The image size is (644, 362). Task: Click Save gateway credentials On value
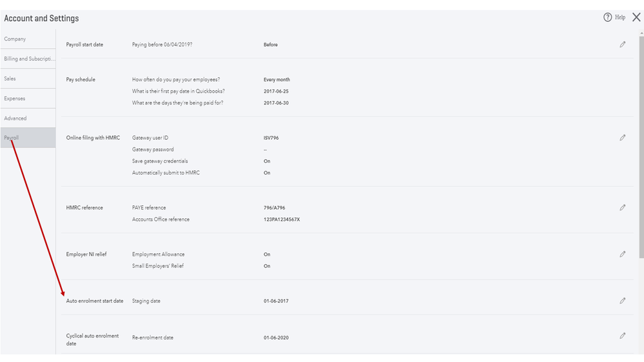coord(267,161)
